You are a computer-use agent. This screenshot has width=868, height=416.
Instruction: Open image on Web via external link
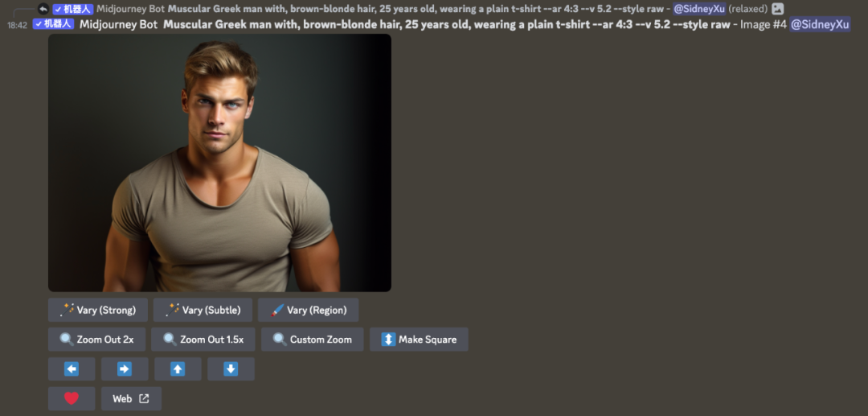click(131, 398)
